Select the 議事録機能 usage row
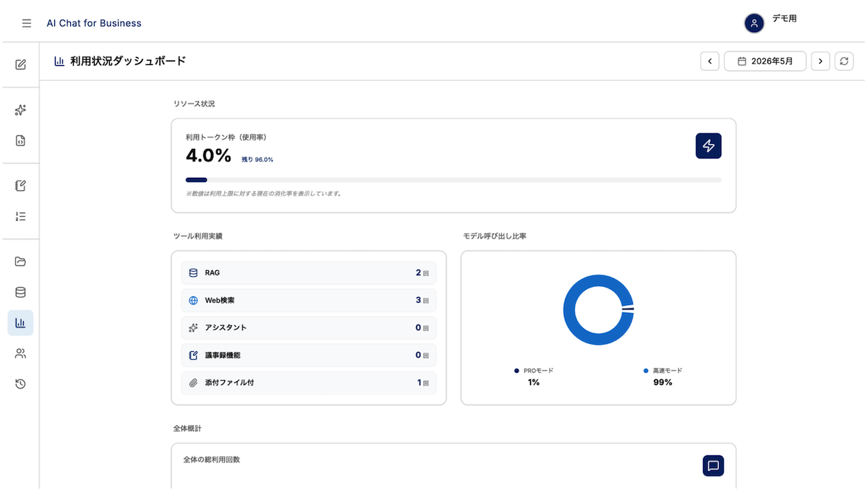868x490 pixels. tap(309, 356)
